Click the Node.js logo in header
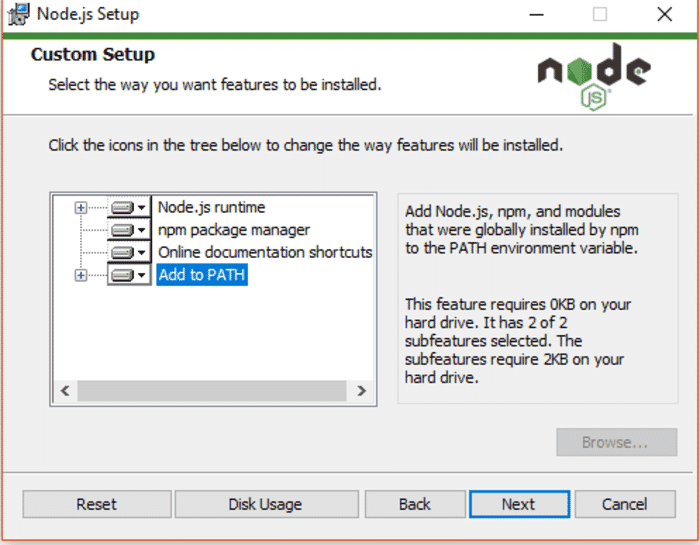The height and width of the screenshot is (545, 700). 594,76
